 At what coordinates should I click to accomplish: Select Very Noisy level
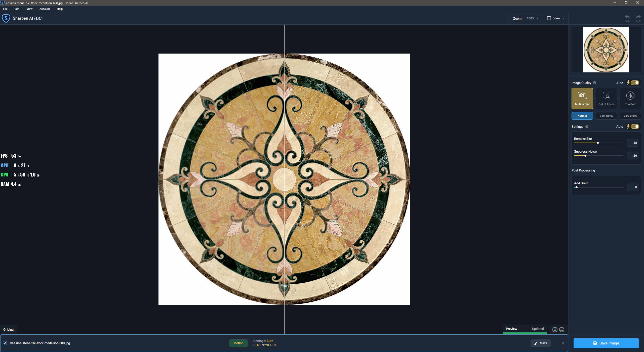click(x=606, y=116)
